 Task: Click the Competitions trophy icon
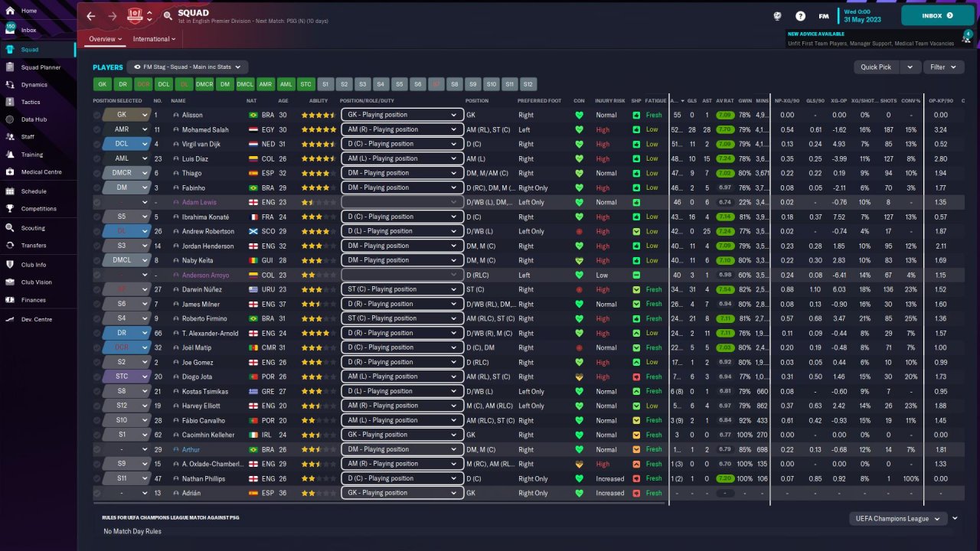point(10,208)
